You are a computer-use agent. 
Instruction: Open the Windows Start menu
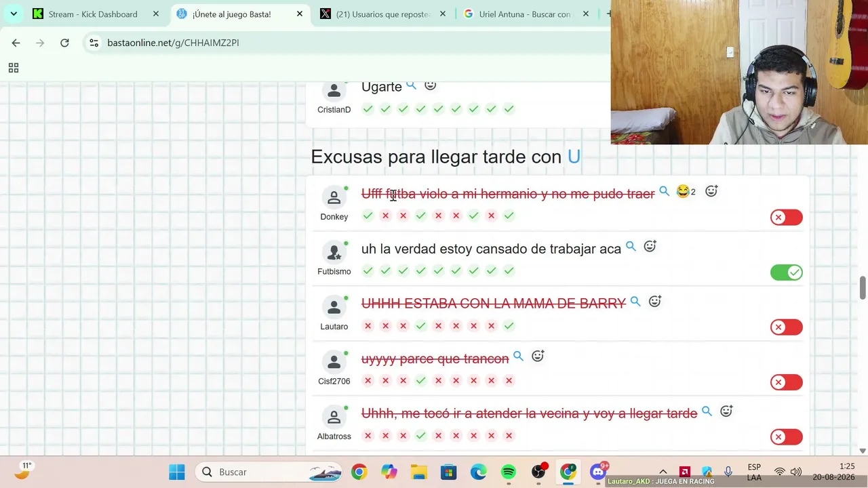tap(177, 472)
